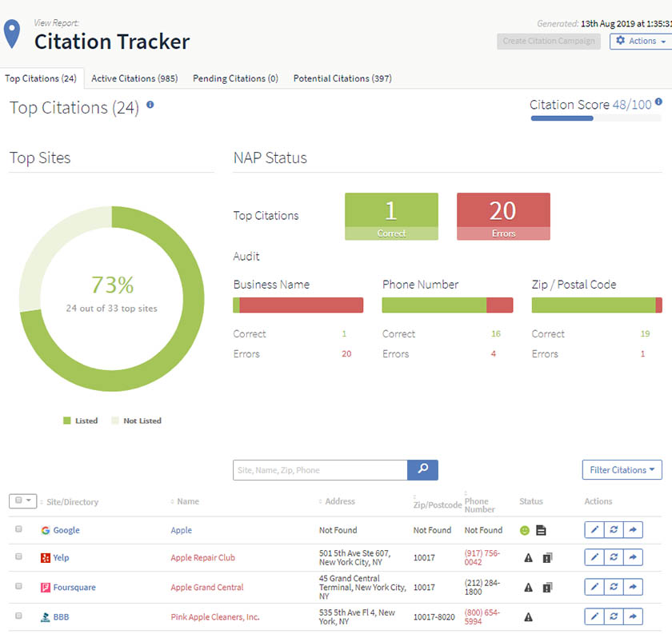Expand the Filter Citations dropdown
The image size is (672, 634).
622,470
